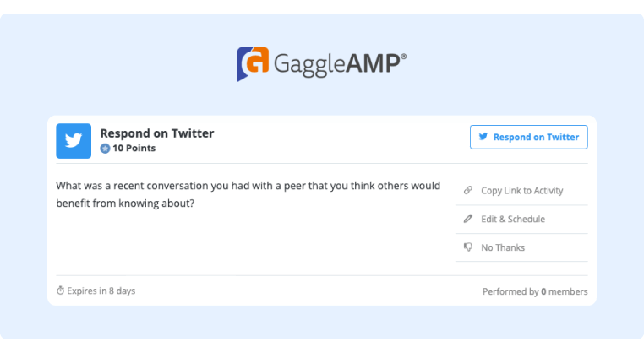Click the GaggleAMP logo icon
The width and height of the screenshot is (644, 353).
tap(253, 64)
